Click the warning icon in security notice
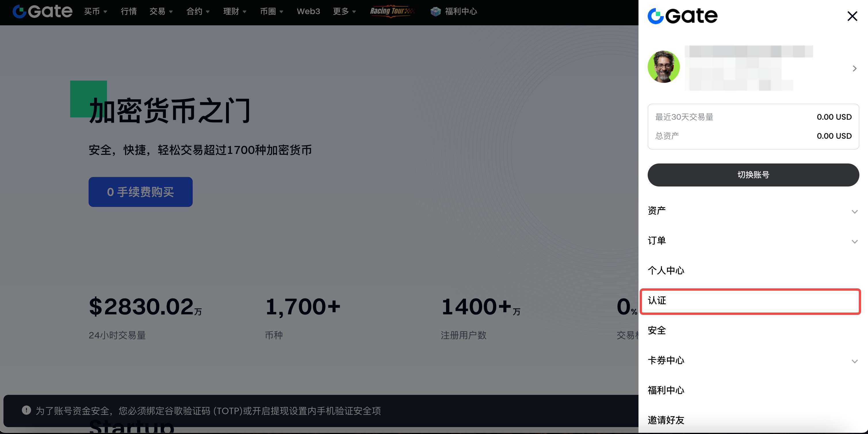Image resolution: width=868 pixels, height=434 pixels. [x=26, y=410]
